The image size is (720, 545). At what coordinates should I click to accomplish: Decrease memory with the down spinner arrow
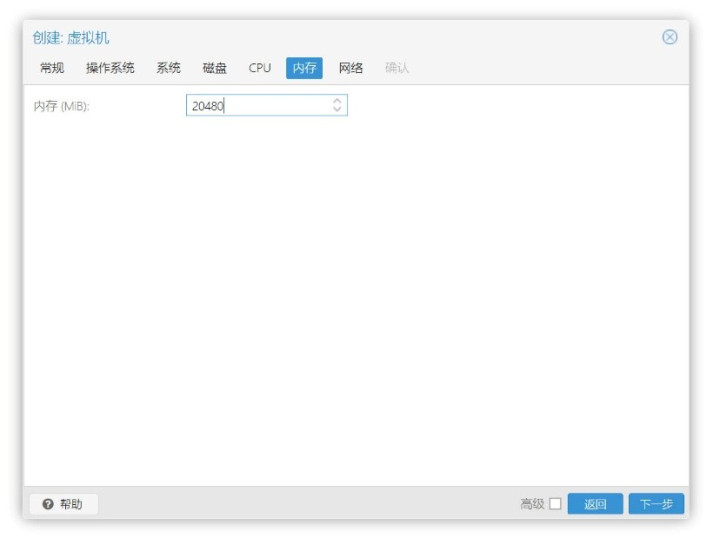[x=337, y=110]
